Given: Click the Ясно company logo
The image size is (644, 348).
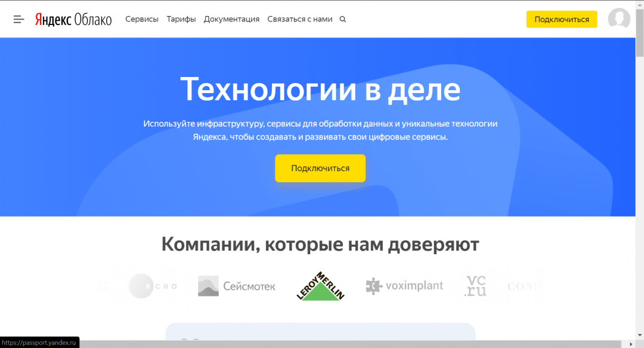Looking at the screenshot, I should point(153,286).
